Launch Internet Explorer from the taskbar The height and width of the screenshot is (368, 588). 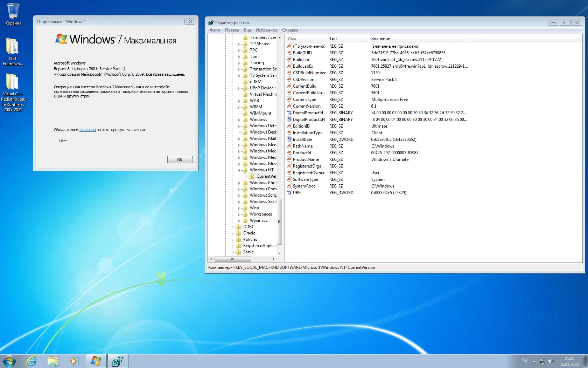pos(31,361)
